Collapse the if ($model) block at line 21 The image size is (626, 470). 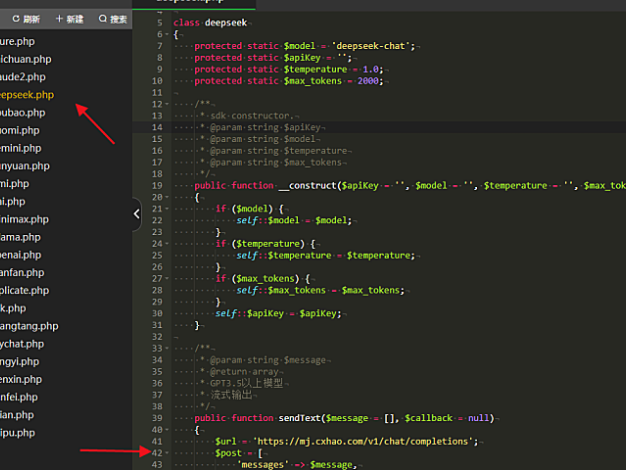pos(167,209)
